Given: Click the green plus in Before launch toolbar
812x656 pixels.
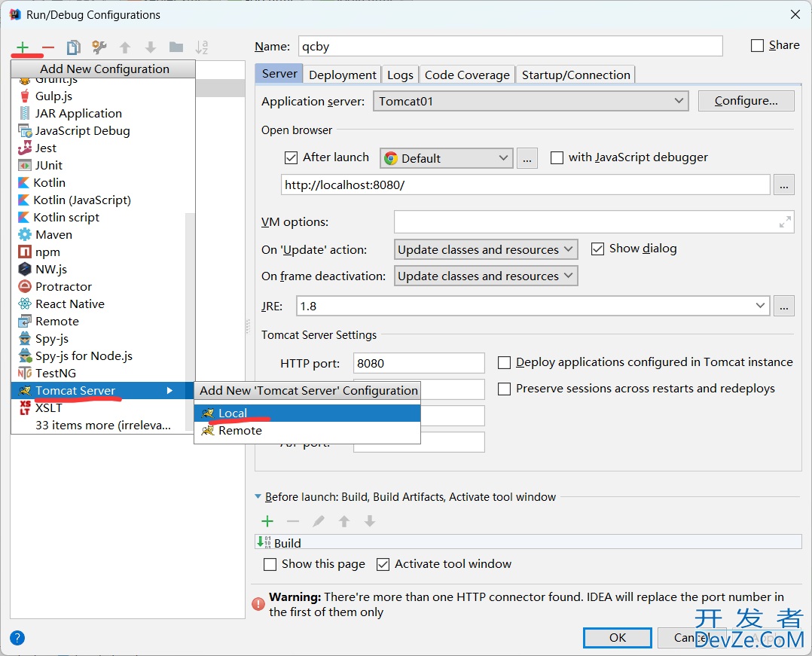Looking at the screenshot, I should coord(267,521).
